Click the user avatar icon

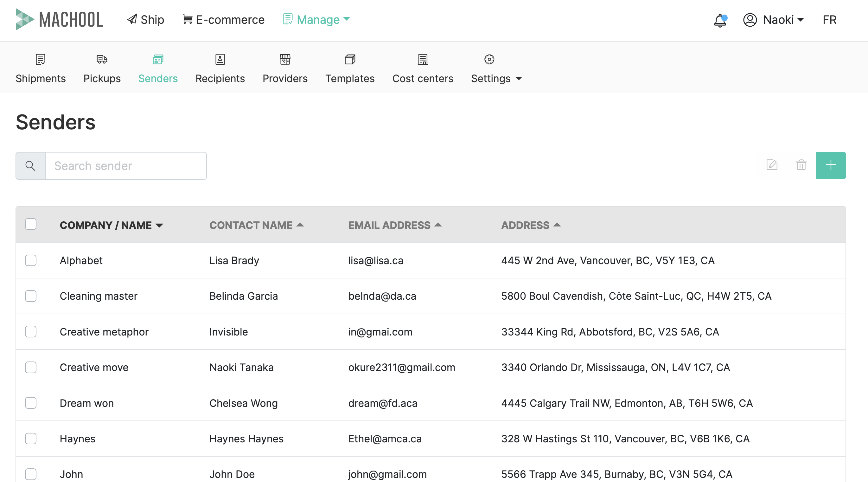[750, 20]
